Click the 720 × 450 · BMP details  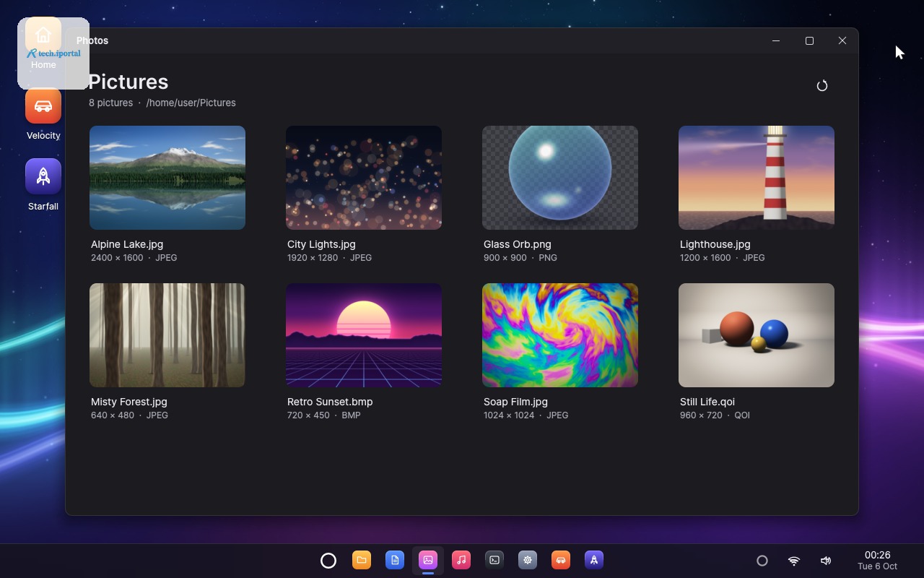(324, 415)
